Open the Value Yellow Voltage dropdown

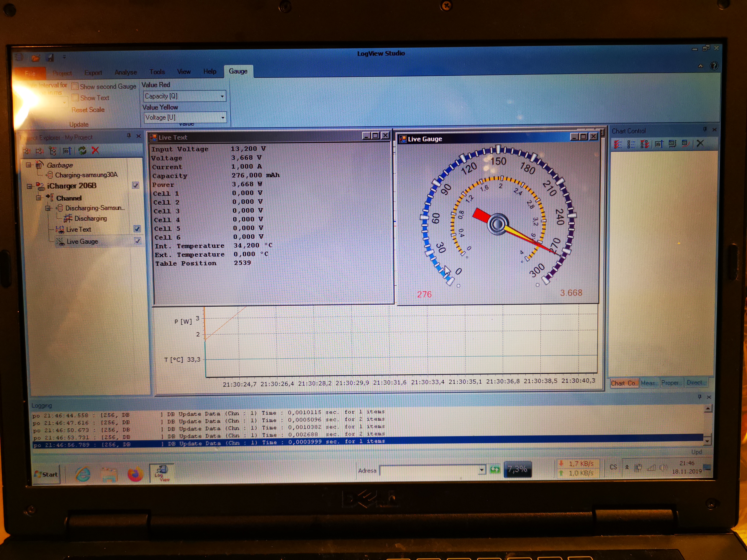pos(223,118)
